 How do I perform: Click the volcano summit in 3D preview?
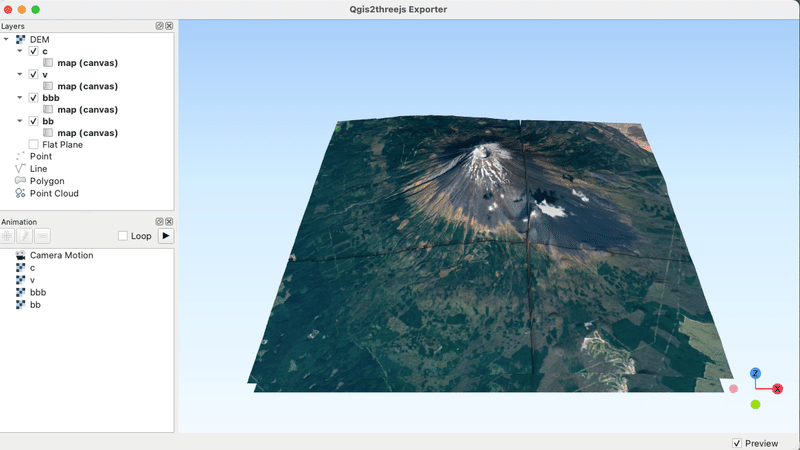tap(484, 150)
